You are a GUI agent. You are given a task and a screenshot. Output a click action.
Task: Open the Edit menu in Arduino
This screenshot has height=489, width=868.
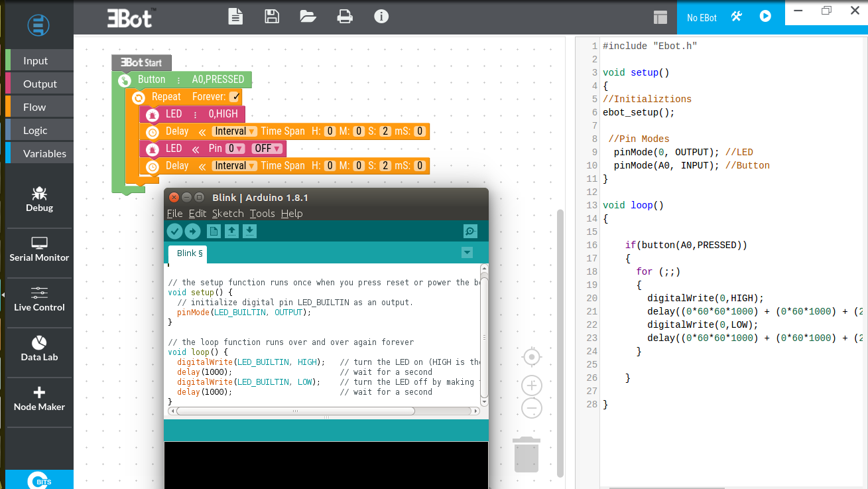click(198, 214)
